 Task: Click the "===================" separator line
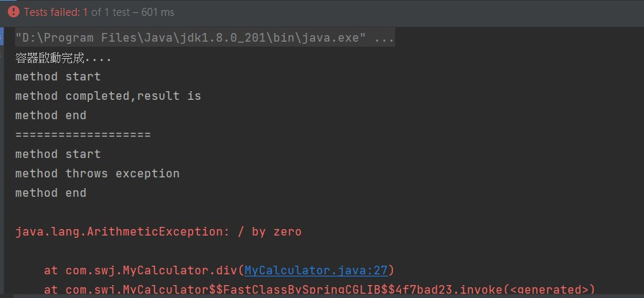tap(83, 135)
